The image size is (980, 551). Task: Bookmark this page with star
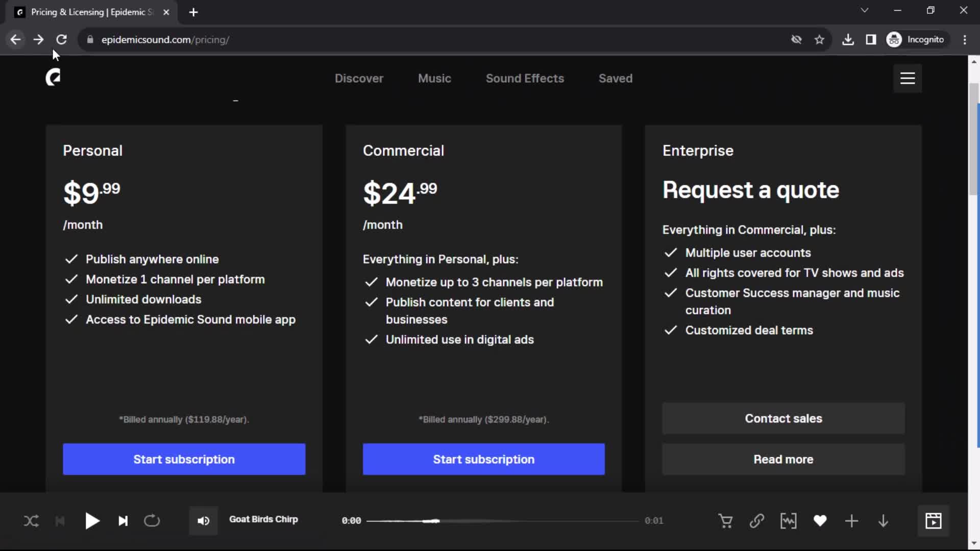[820, 39]
